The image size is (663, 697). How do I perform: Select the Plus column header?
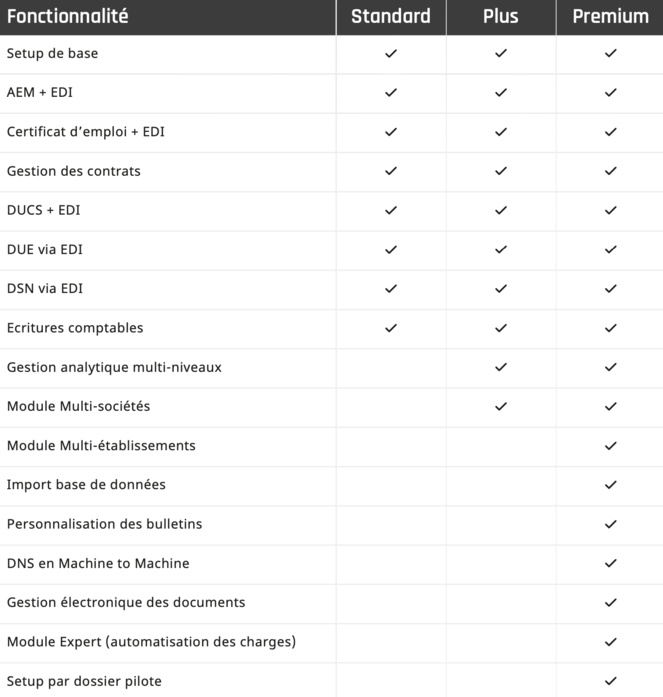pos(501,16)
